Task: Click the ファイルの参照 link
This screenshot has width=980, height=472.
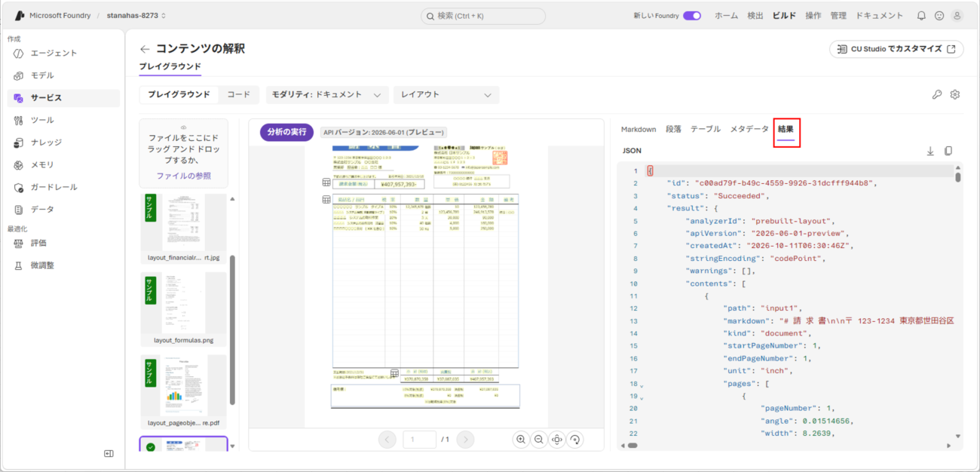Action: coord(184,176)
